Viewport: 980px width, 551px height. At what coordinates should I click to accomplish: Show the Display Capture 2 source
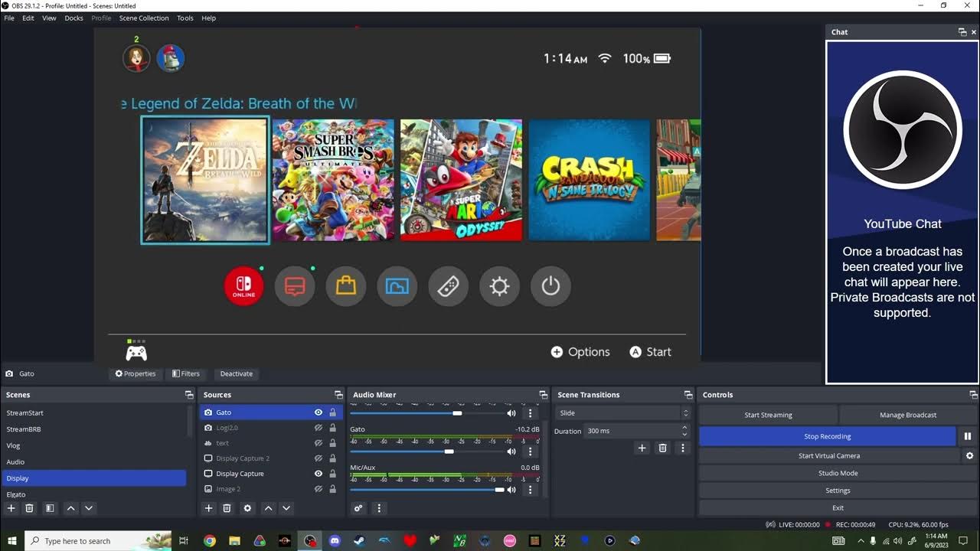(318, 458)
